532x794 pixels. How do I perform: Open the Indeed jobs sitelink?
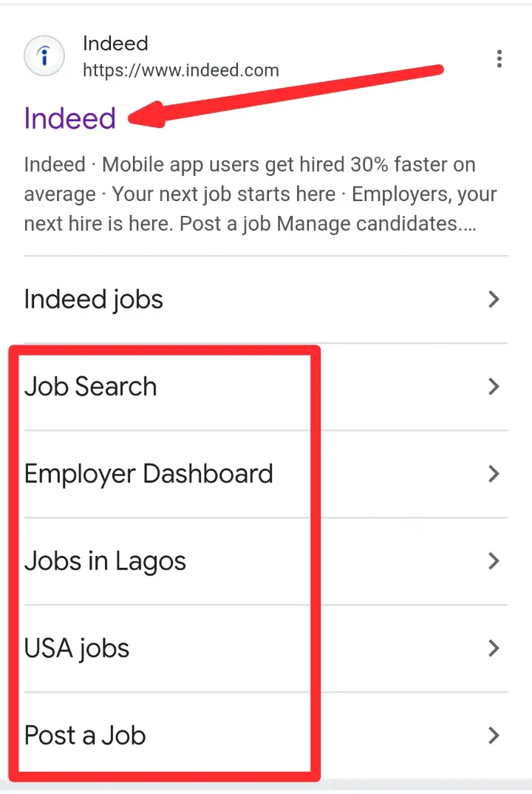(94, 299)
